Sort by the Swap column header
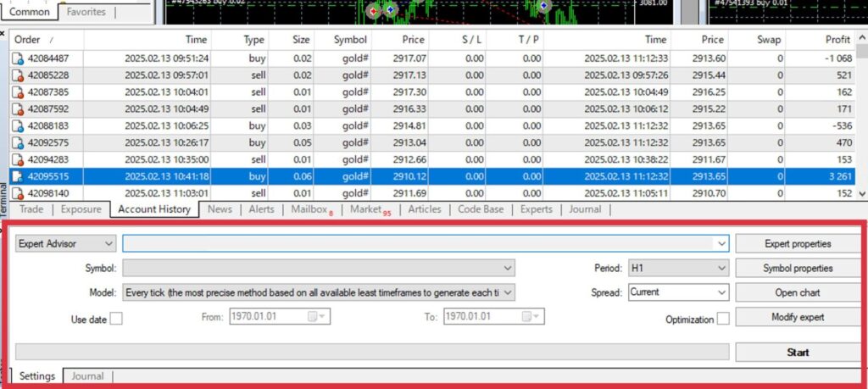 [x=757, y=40]
